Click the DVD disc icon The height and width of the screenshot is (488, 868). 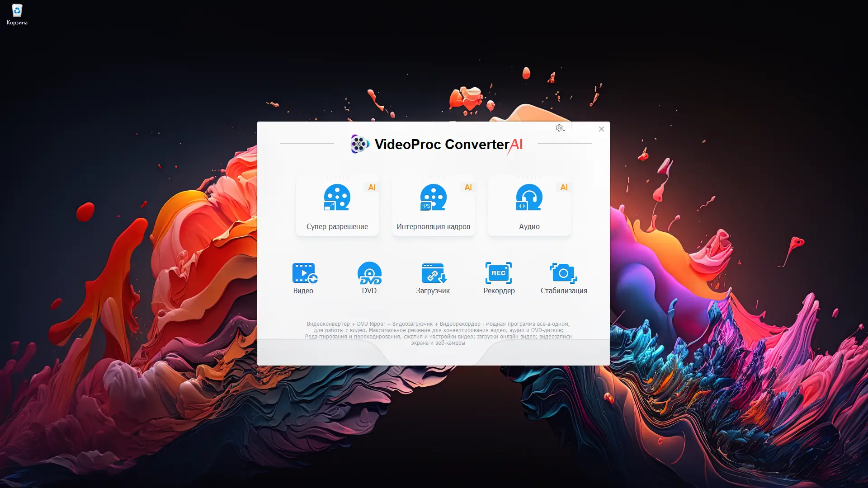[369, 273]
